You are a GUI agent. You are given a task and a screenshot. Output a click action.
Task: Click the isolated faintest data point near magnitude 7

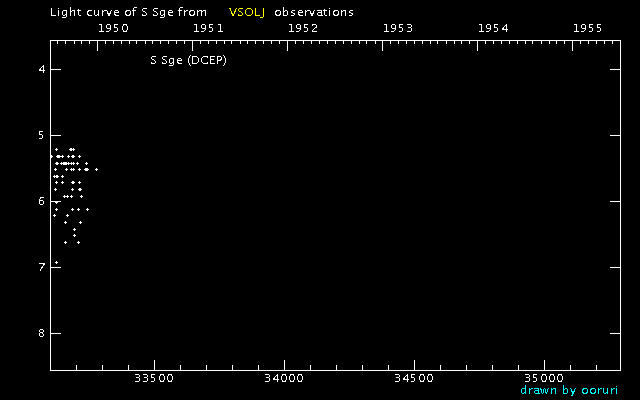(56, 262)
